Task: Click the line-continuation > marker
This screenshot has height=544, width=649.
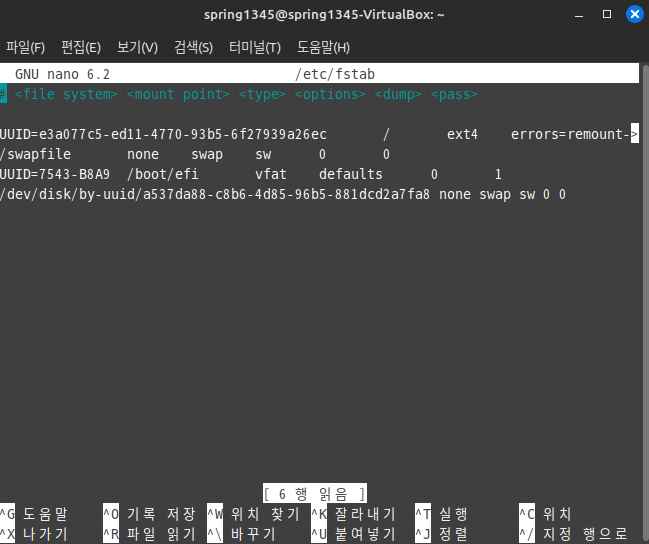Action: pos(635,133)
